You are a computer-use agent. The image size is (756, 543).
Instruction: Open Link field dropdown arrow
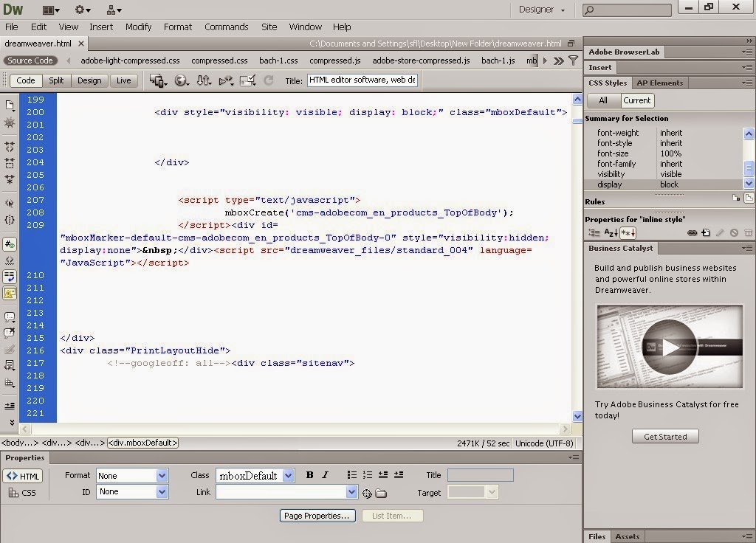pyautogui.click(x=351, y=492)
